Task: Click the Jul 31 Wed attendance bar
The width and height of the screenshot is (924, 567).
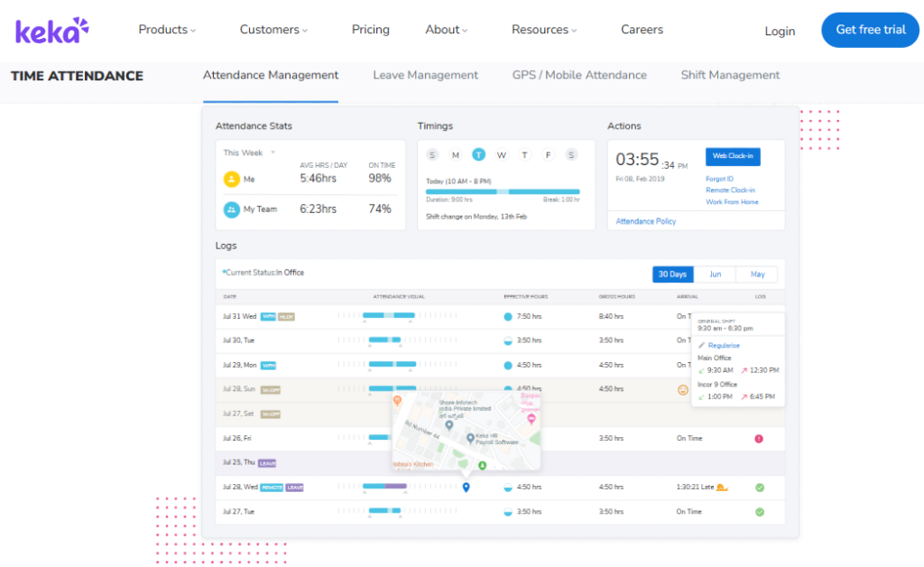Action: point(388,315)
